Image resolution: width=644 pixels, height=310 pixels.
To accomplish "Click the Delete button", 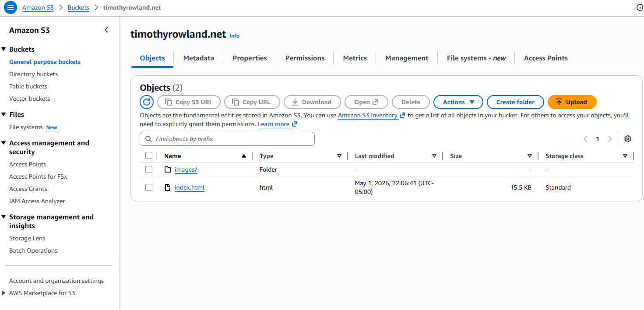I will (411, 102).
